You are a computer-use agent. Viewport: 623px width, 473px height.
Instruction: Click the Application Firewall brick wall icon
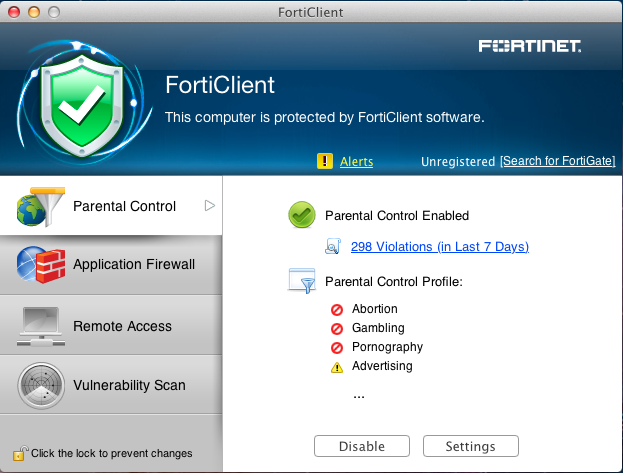pyautogui.click(x=41, y=264)
